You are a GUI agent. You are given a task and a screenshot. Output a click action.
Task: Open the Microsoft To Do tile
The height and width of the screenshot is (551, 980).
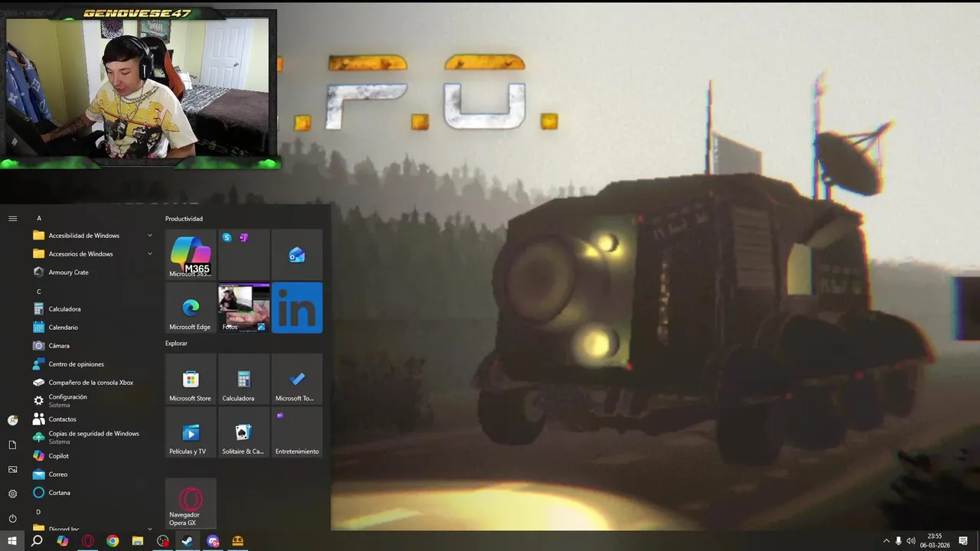(297, 379)
